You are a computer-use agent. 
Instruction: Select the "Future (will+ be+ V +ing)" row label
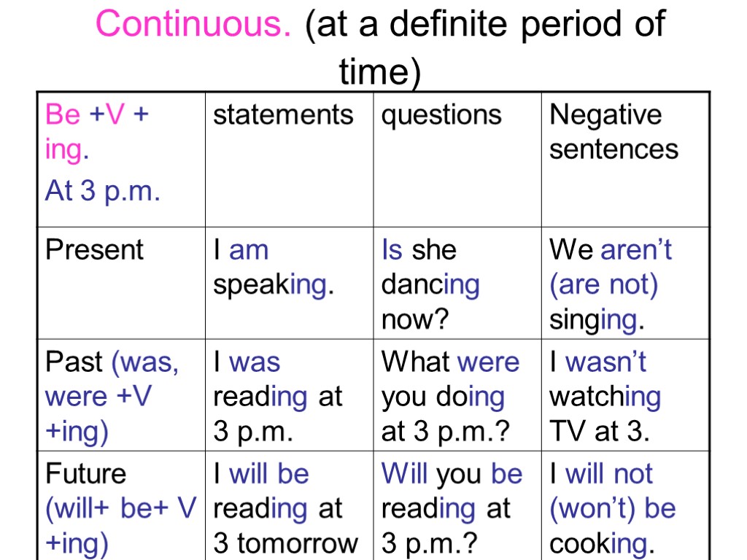[x=120, y=508]
